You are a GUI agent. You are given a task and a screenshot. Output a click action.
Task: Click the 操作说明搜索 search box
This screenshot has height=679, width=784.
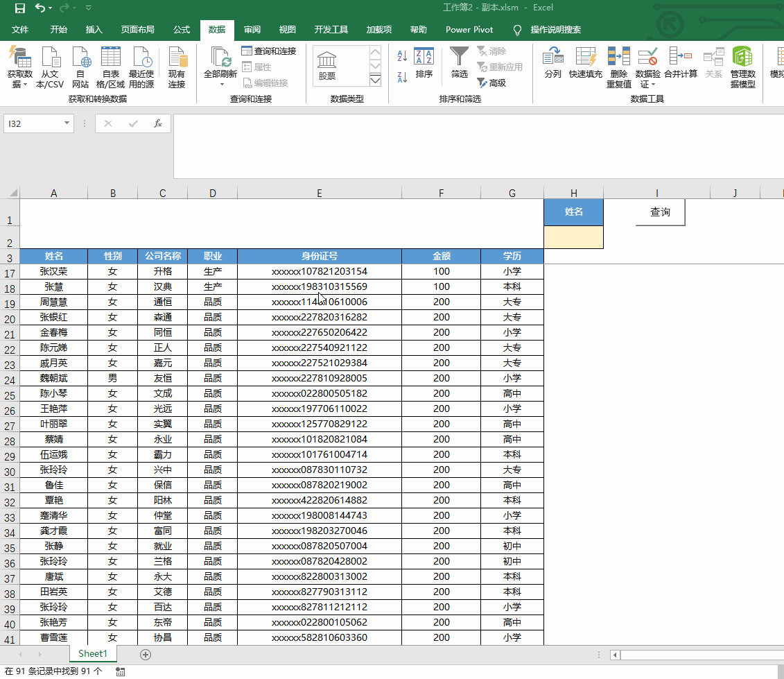click(555, 30)
